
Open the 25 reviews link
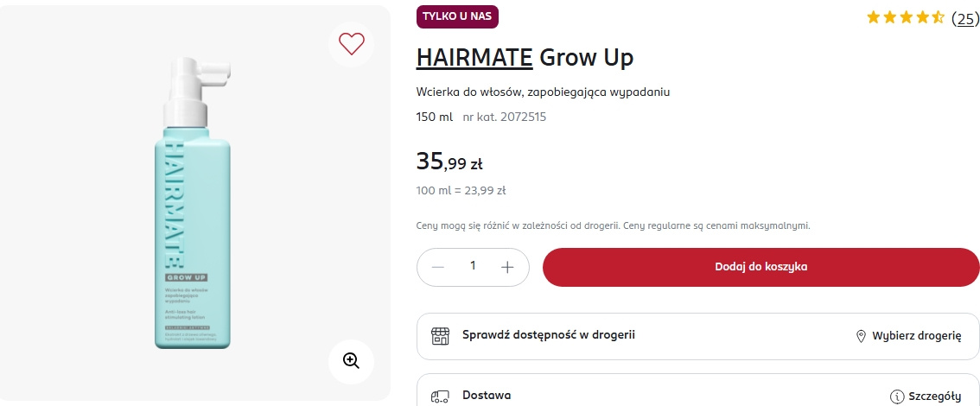pos(965,18)
